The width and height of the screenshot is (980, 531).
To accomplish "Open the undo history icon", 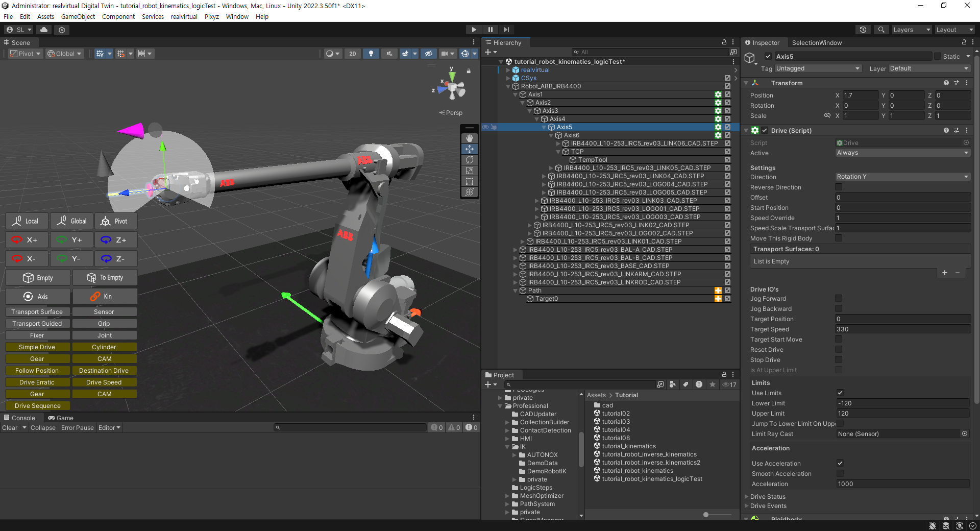I will pos(863,30).
